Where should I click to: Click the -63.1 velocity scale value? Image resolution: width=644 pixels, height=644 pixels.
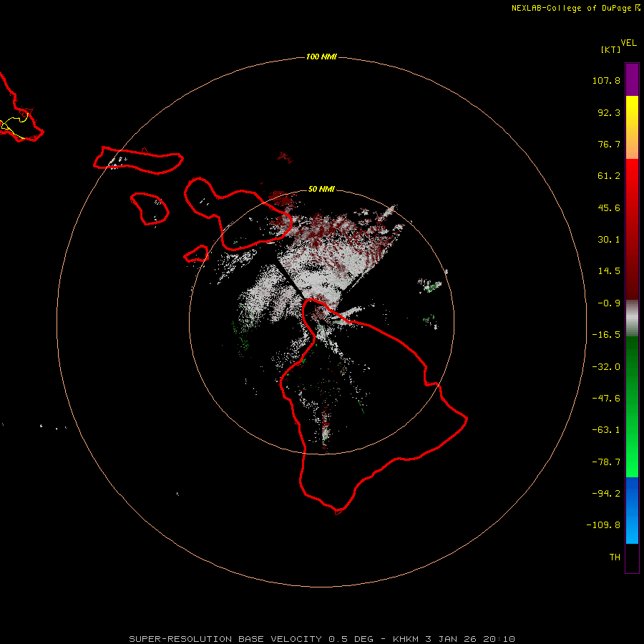point(606,430)
